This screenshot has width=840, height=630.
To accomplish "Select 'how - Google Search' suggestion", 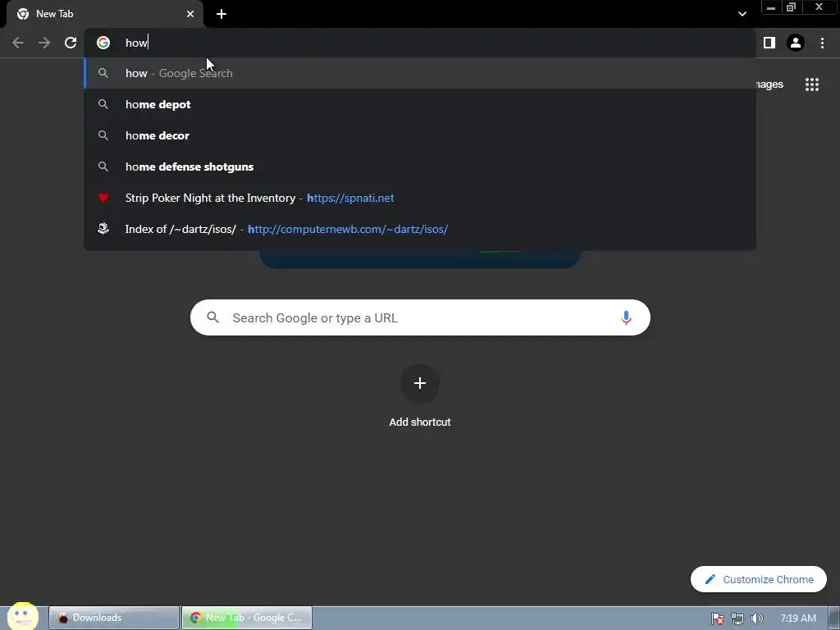I will point(420,73).
